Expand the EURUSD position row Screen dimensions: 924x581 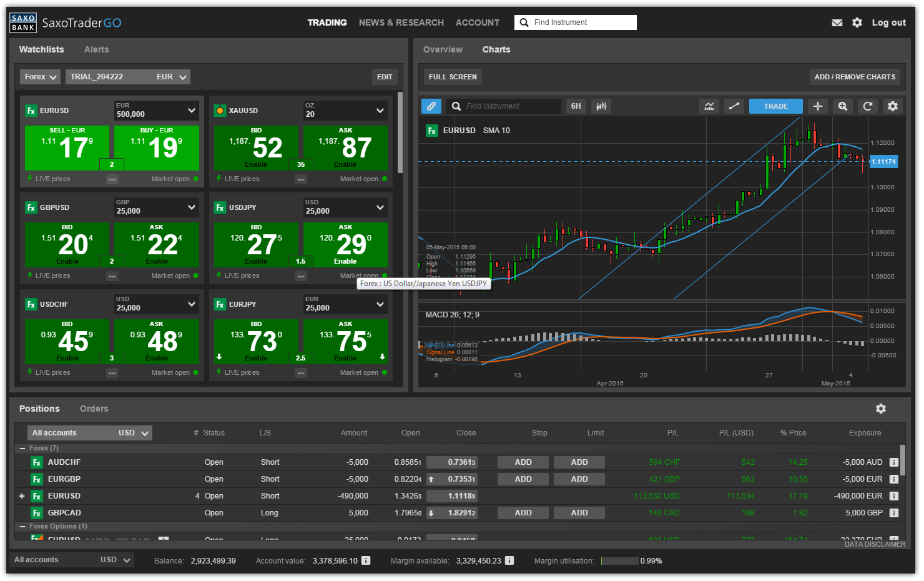tap(22, 496)
